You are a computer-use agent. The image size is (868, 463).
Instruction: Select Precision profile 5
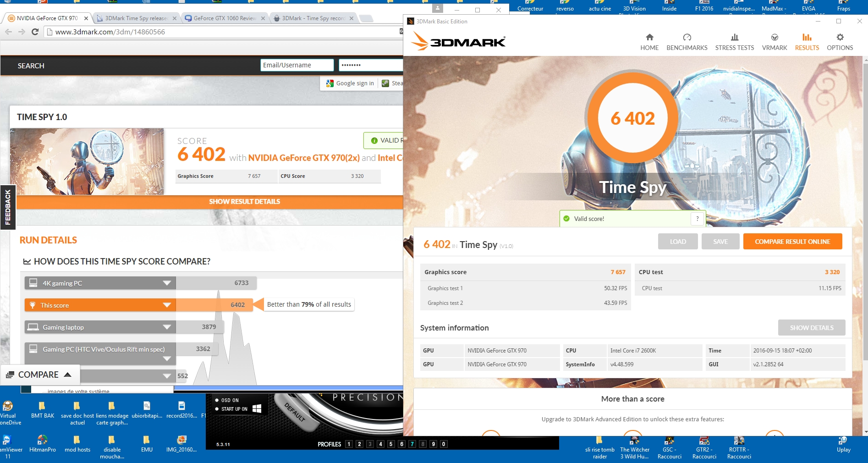click(391, 444)
